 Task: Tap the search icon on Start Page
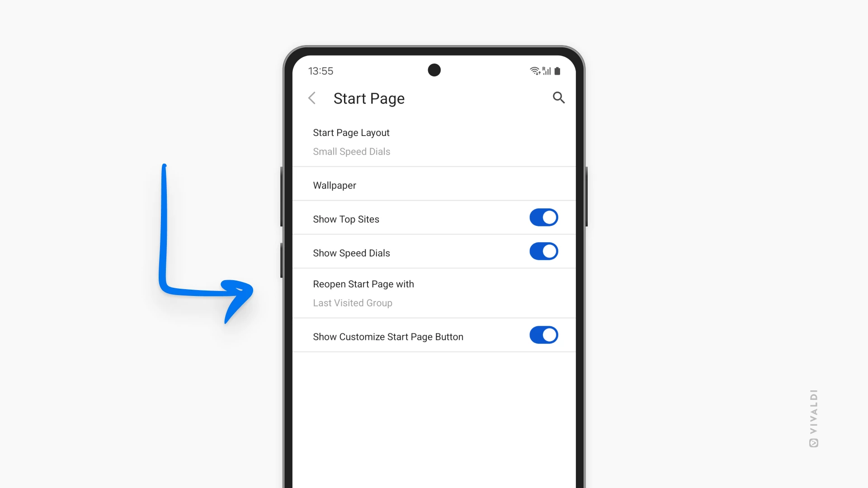click(559, 98)
